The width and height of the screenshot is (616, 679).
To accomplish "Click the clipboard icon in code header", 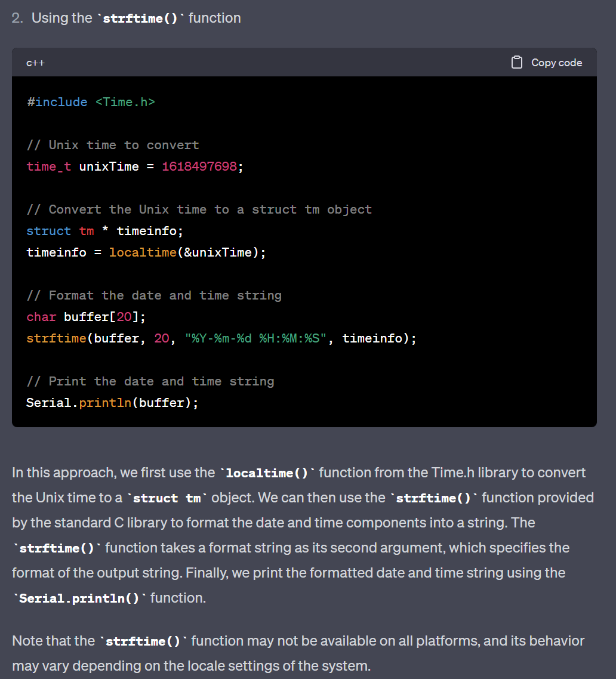I will [516, 63].
